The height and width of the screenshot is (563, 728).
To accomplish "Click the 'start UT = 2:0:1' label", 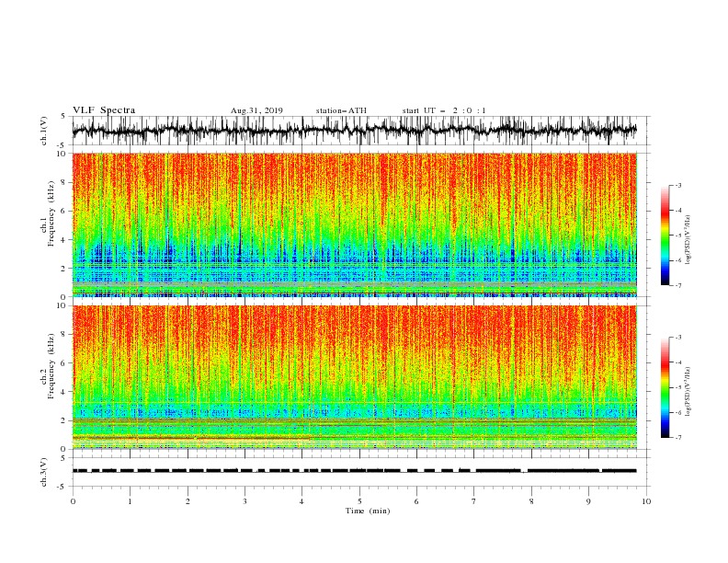I will tap(444, 110).
